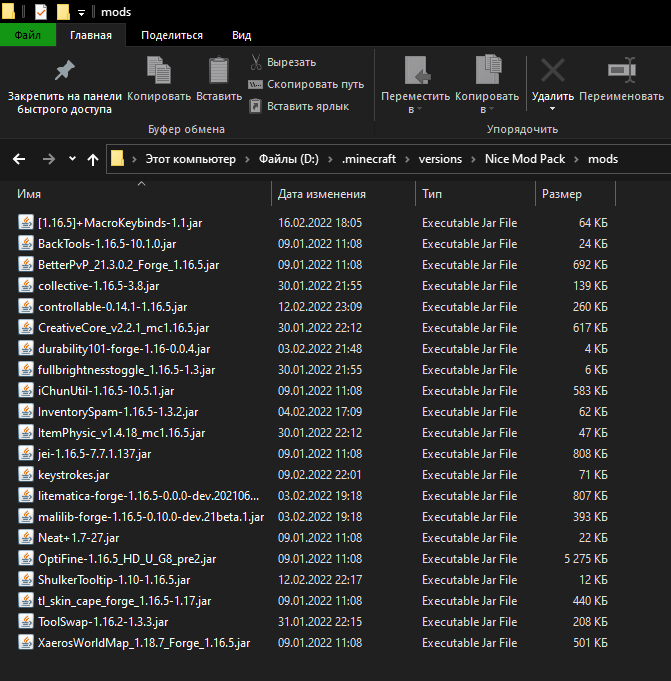The width and height of the screenshot is (671, 681).
Task: Select jei-1.16.5-7.7.1.137.jar file
Action: 94,453
